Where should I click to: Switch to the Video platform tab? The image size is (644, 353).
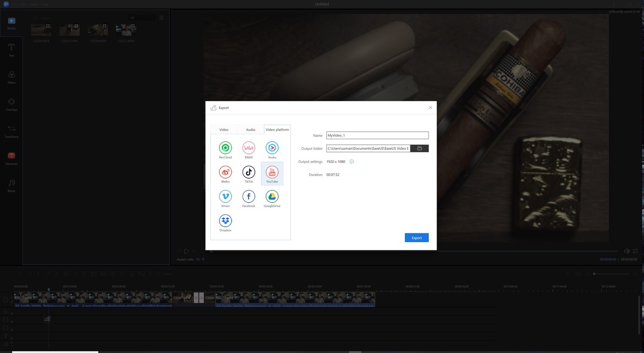pyautogui.click(x=277, y=129)
